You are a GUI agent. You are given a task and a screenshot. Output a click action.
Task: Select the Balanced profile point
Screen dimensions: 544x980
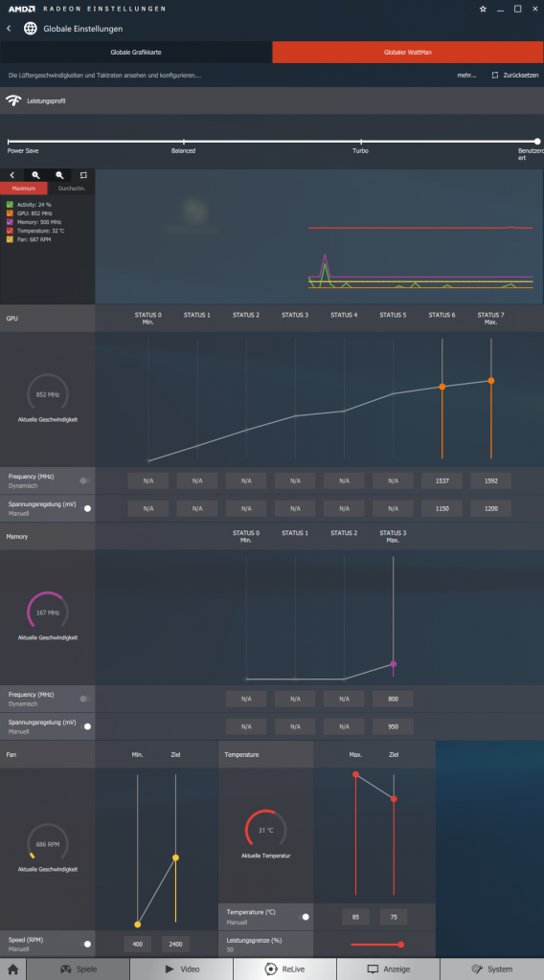coord(183,142)
